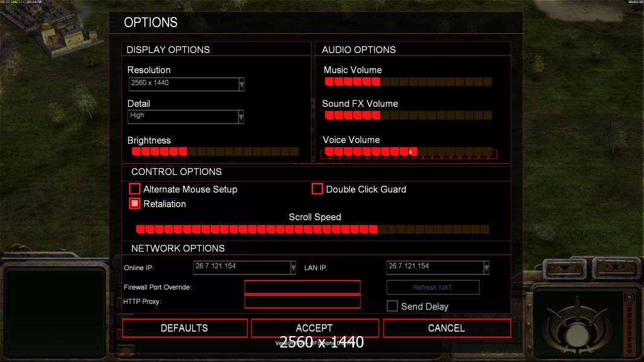Image resolution: width=644 pixels, height=362 pixels.
Task: Adjust the Sound FX Volume slider
Action: click(408, 115)
